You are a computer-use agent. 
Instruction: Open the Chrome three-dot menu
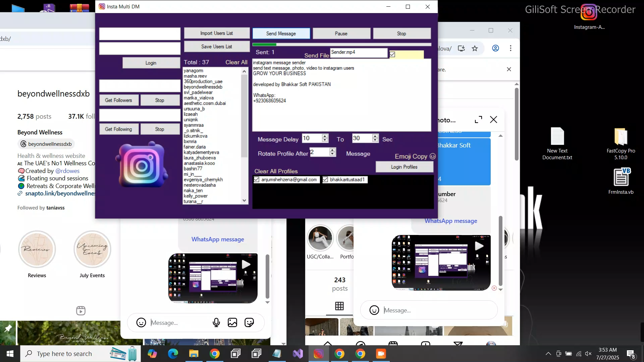point(511,48)
